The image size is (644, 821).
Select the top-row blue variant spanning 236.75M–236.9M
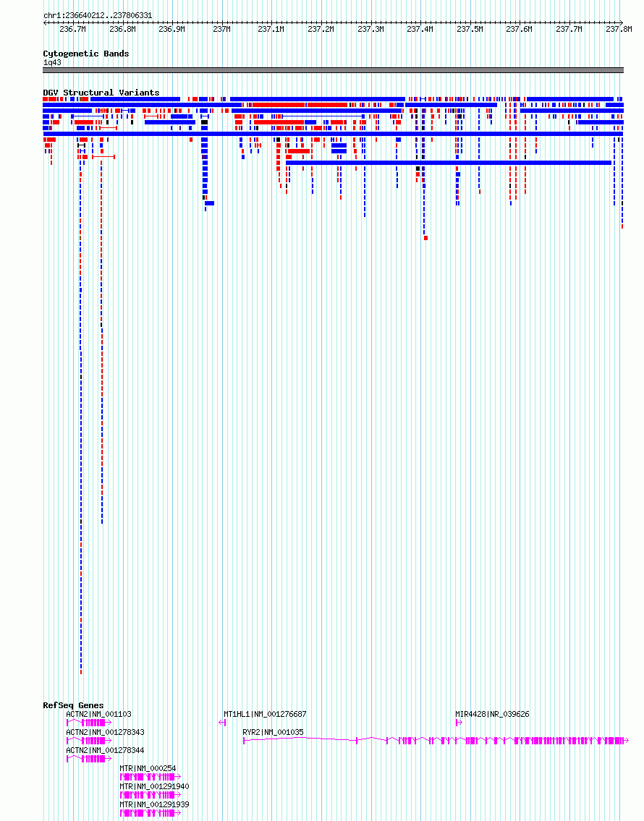135,99
